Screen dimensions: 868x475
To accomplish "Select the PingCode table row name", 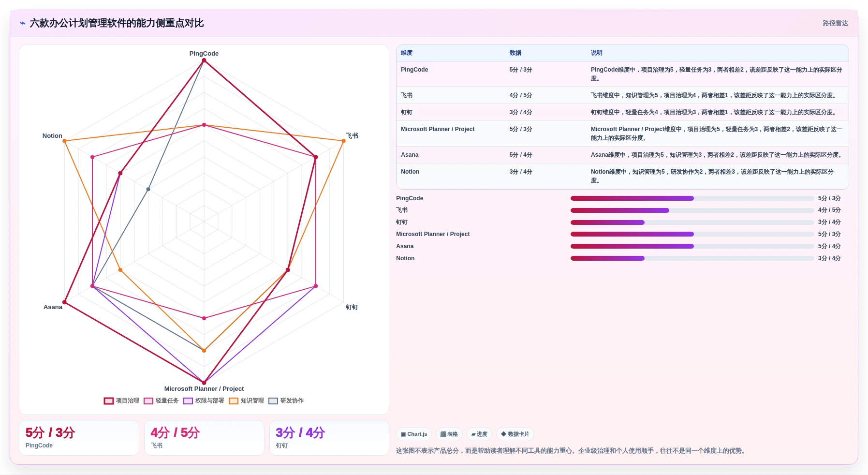I will pos(414,70).
